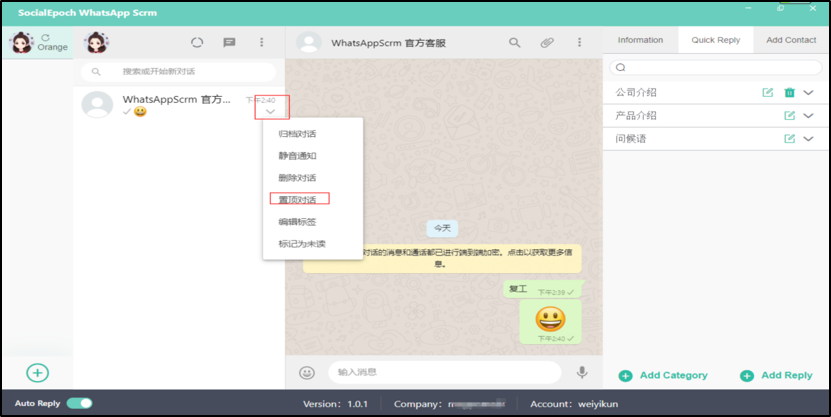The image size is (831, 417).
Task: Expand the 问候语 category
Action: pyautogui.click(x=808, y=139)
